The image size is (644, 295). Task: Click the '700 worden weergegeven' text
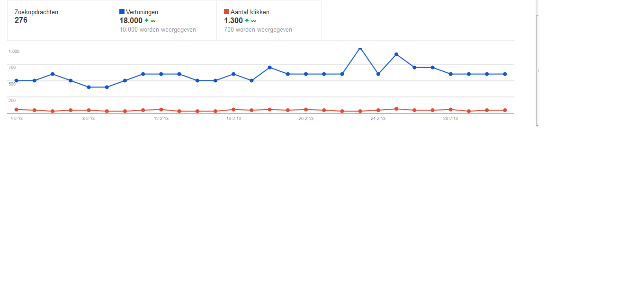(x=258, y=30)
